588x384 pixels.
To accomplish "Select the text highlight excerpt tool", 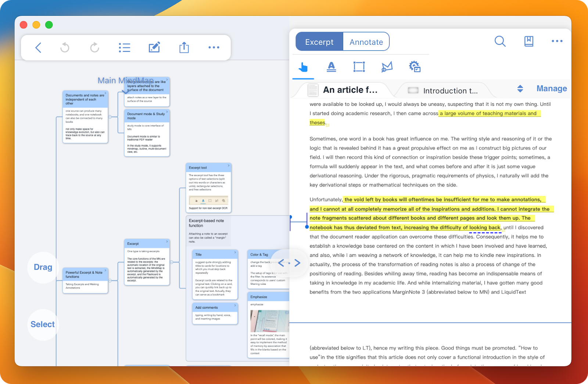I will tap(331, 67).
